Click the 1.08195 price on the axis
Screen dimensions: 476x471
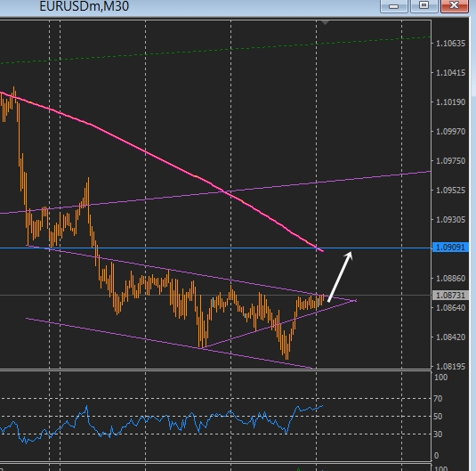coord(450,367)
